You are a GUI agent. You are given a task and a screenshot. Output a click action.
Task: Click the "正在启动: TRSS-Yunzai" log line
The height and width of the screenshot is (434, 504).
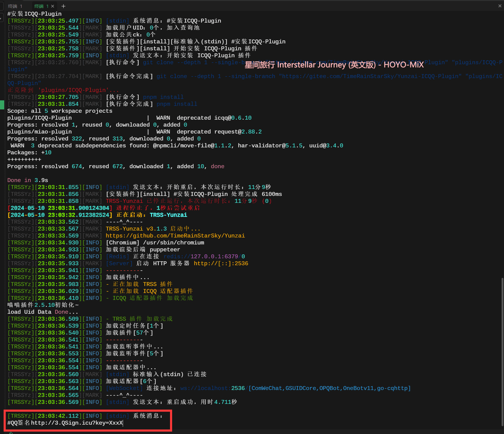(x=151, y=215)
